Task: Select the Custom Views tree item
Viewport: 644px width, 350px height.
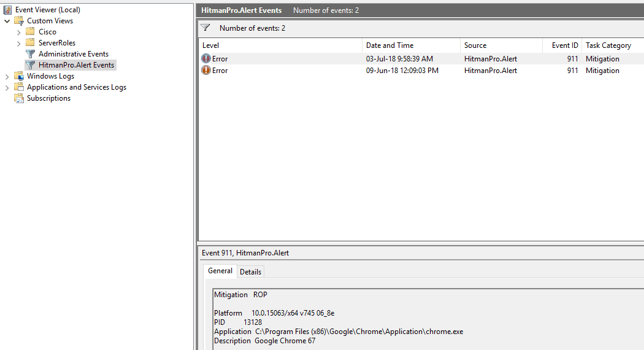Action: click(x=50, y=20)
